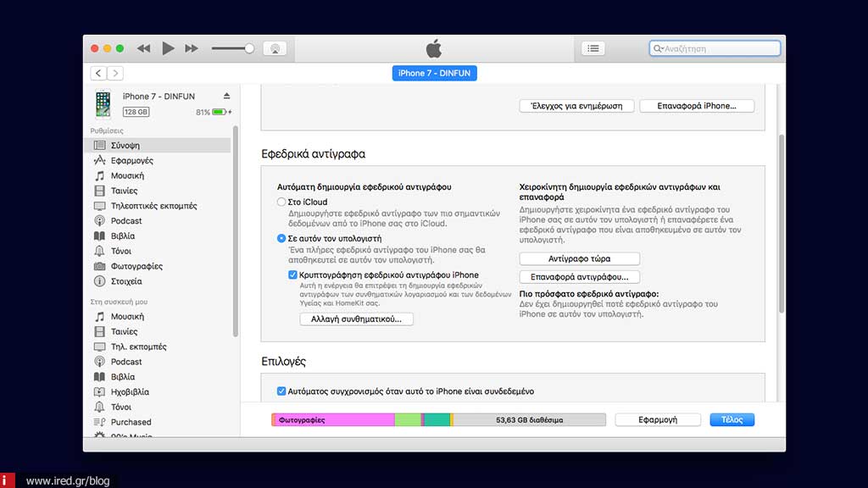Open the list view icon button
This screenshot has height=488, width=868.
pos(593,48)
